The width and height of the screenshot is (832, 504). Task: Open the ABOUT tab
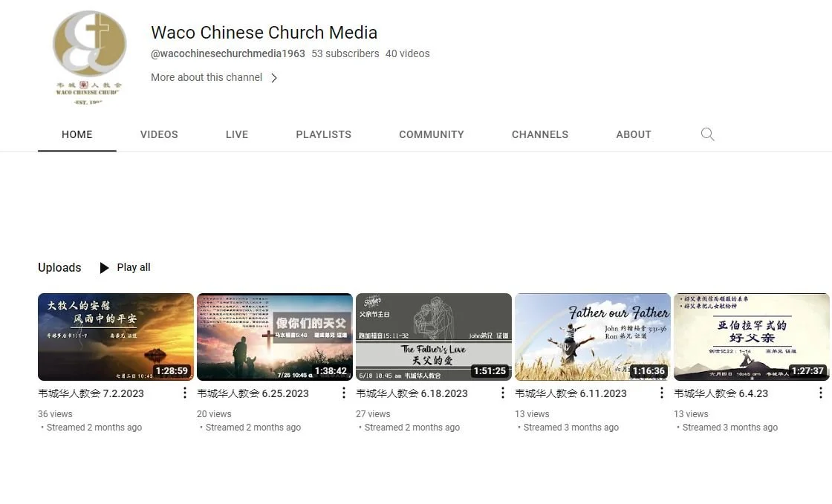click(634, 134)
